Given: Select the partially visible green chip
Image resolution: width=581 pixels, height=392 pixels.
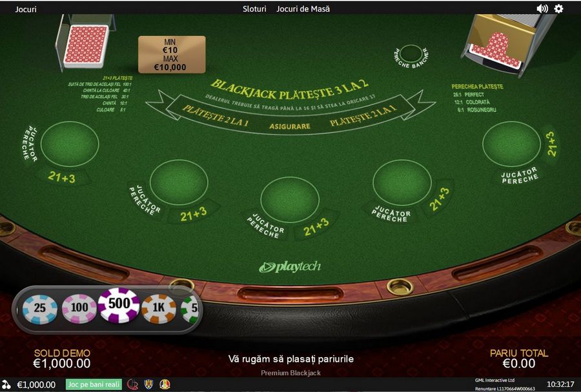Looking at the screenshot, I should [x=190, y=309].
